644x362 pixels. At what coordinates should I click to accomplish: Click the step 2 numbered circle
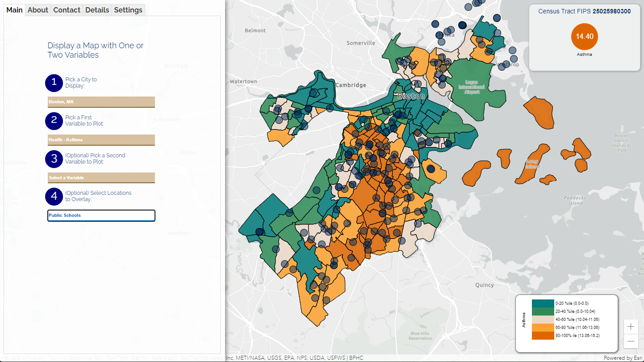click(x=54, y=121)
